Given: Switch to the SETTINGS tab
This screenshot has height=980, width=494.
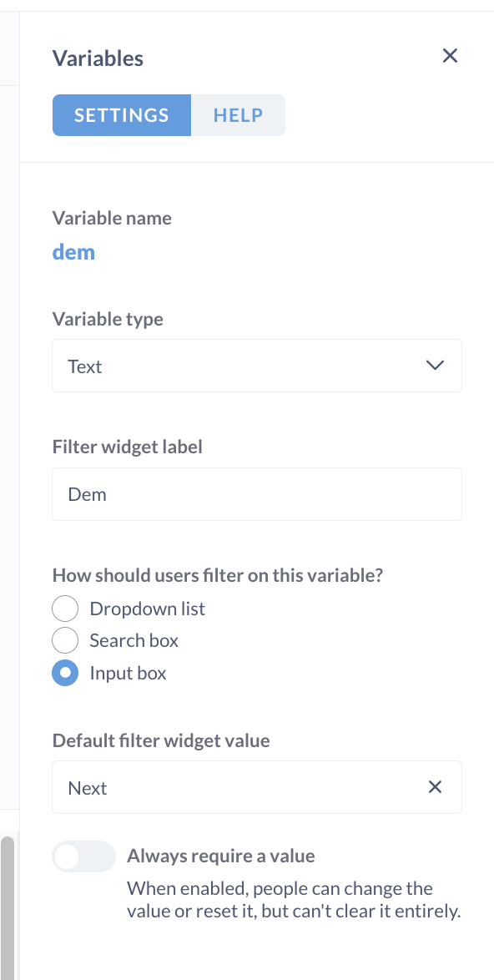Looking at the screenshot, I should click(122, 115).
